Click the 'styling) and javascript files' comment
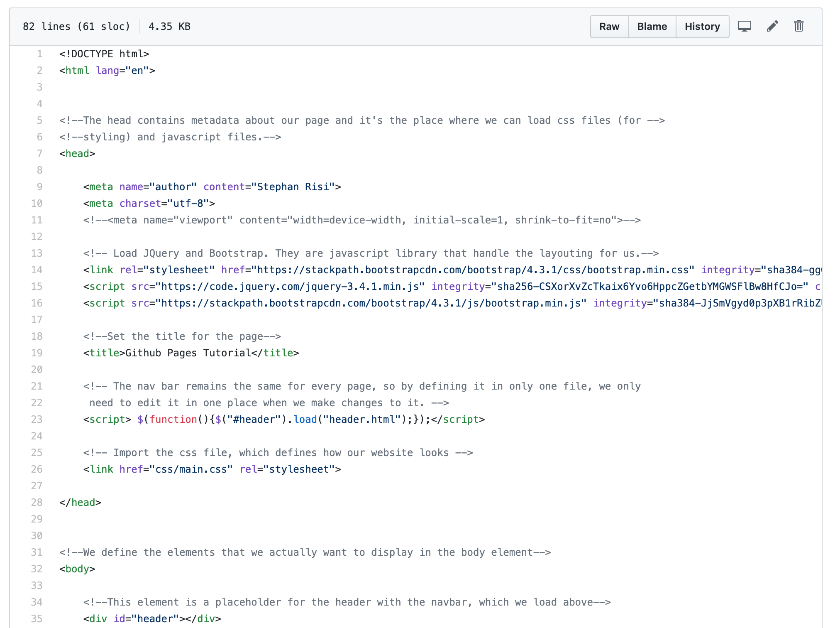Image resolution: width=840 pixels, height=628 pixels. 170,137
